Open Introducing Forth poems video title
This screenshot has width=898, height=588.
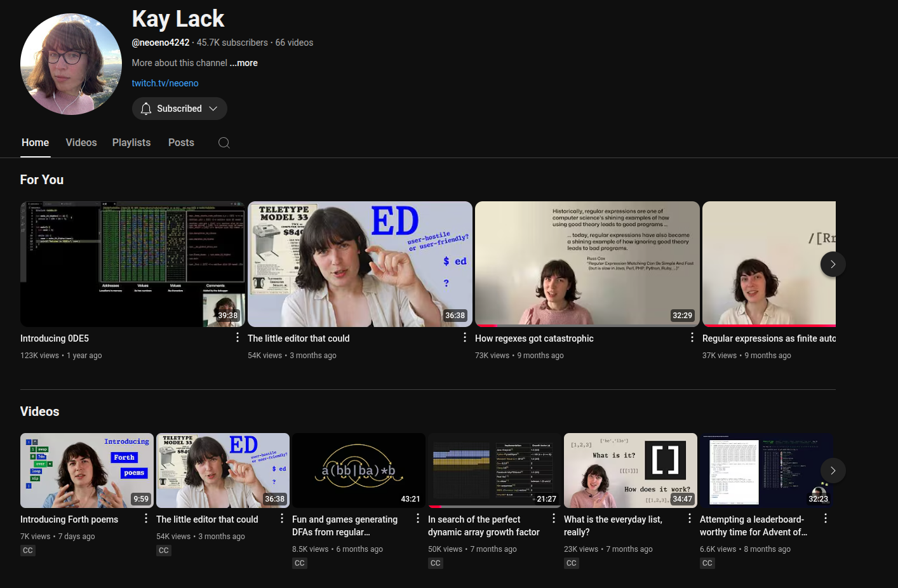pyautogui.click(x=69, y=519)
